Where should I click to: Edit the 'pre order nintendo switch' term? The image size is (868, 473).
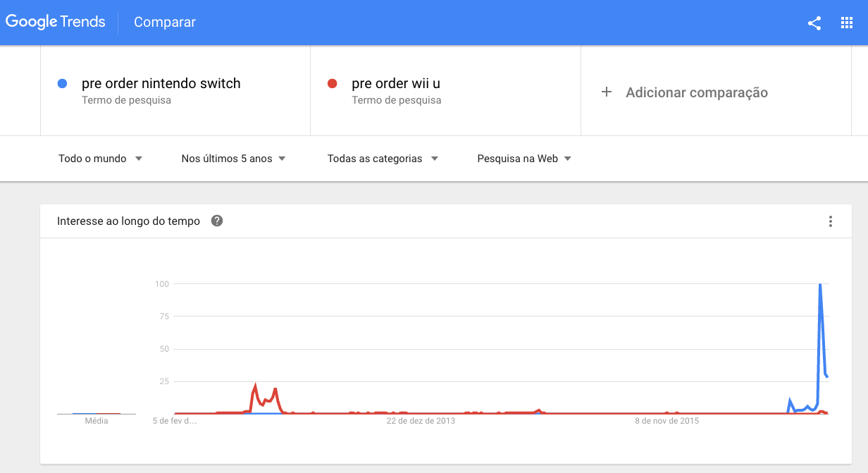[x=161, y=84]
